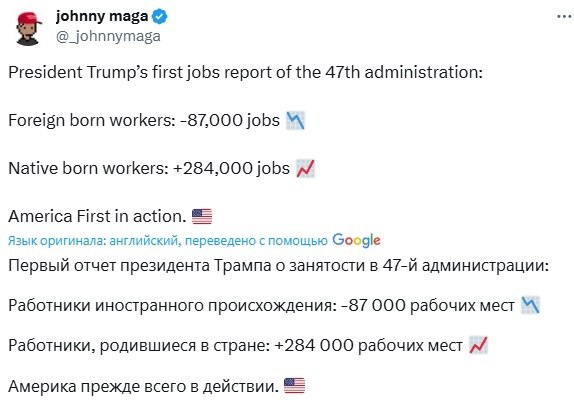Click the US flag after America First
Screen dimensions: 574x416
(x=202, y=216)
